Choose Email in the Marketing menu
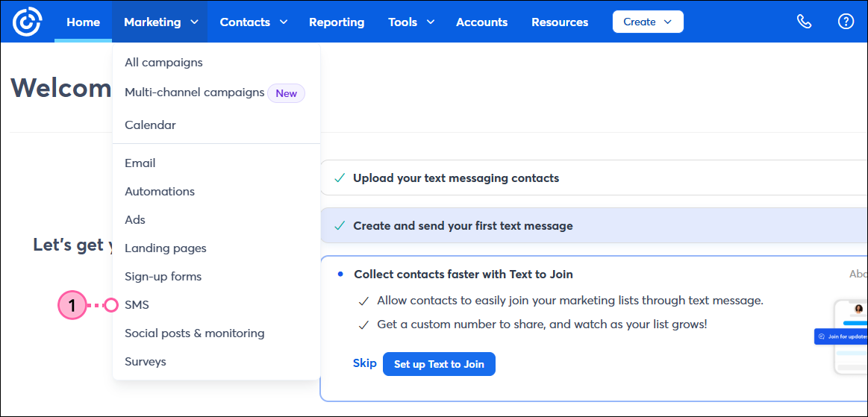 point(140,163)
